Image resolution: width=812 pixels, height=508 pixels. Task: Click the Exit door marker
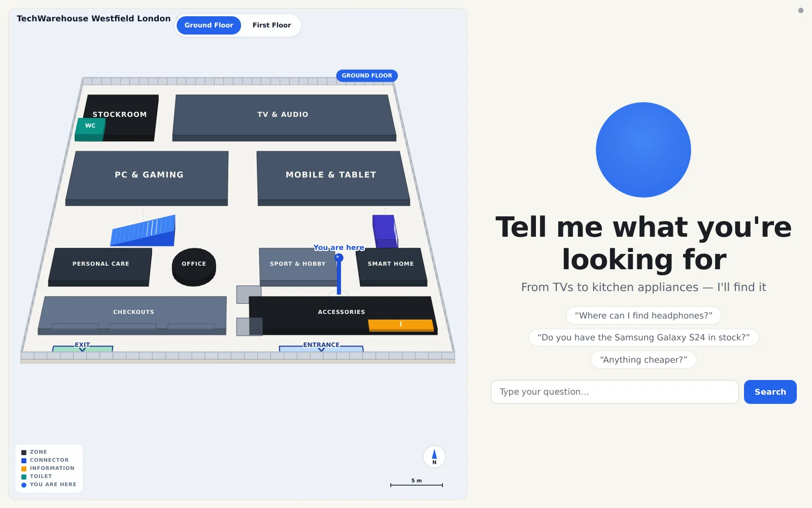tap(82, 347)
